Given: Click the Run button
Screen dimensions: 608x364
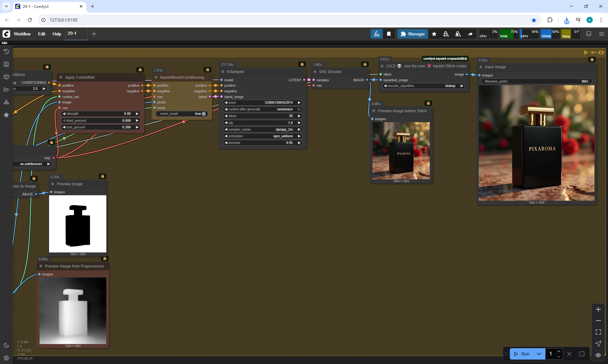Looking at the screenshot, I should [x=522, y=354].
